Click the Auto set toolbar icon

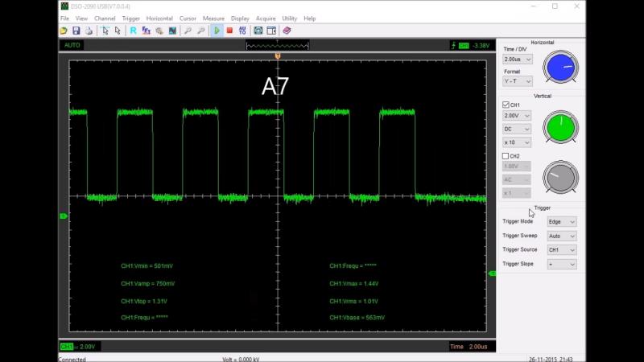click(x=243, y=31)
